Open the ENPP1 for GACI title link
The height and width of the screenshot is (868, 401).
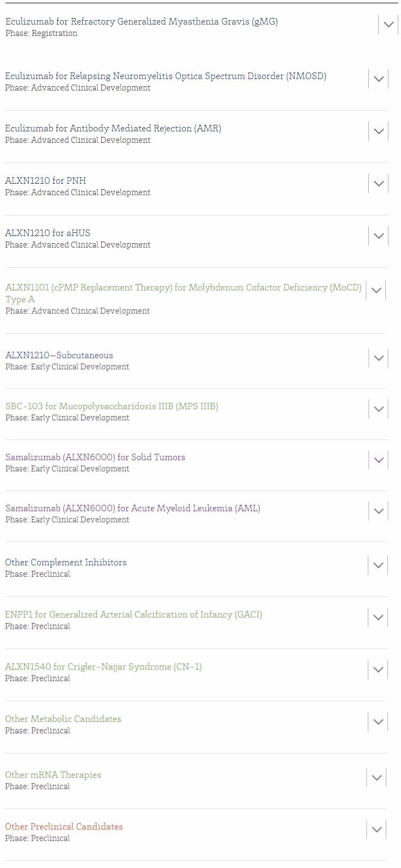[x=133, y=614]
